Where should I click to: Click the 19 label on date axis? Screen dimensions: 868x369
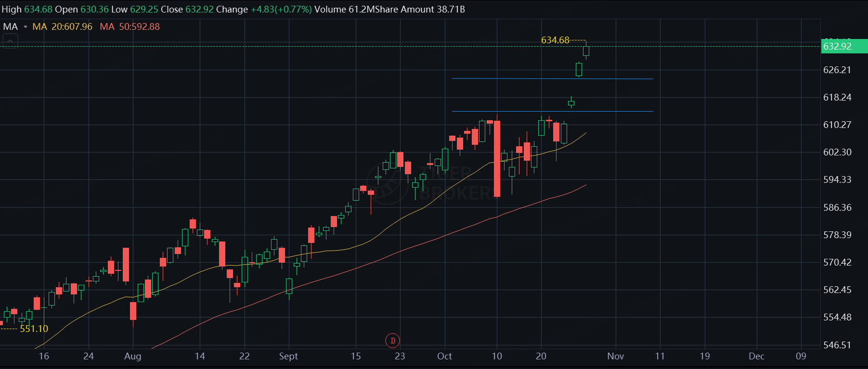(705, 356)
